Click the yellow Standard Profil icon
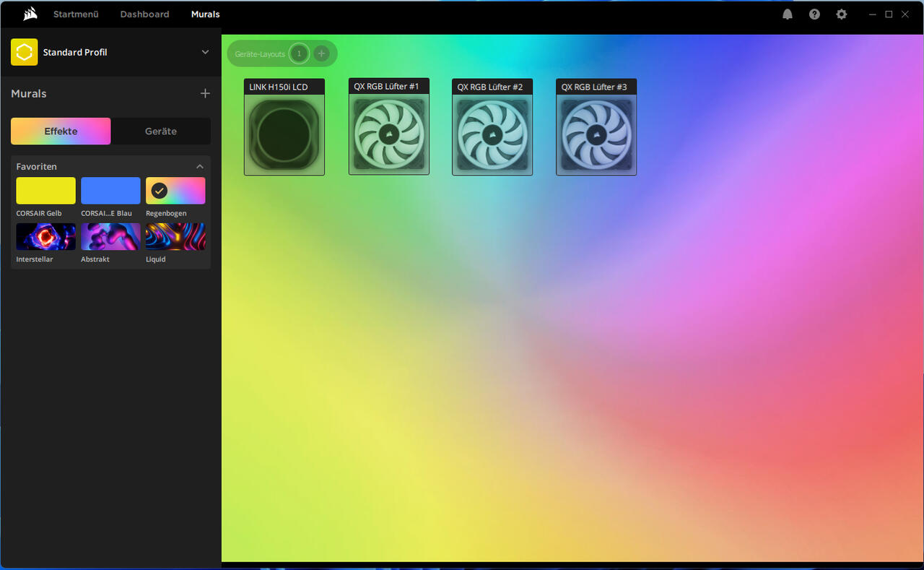Screen dimensions: 924x570 tap(25, 52)
